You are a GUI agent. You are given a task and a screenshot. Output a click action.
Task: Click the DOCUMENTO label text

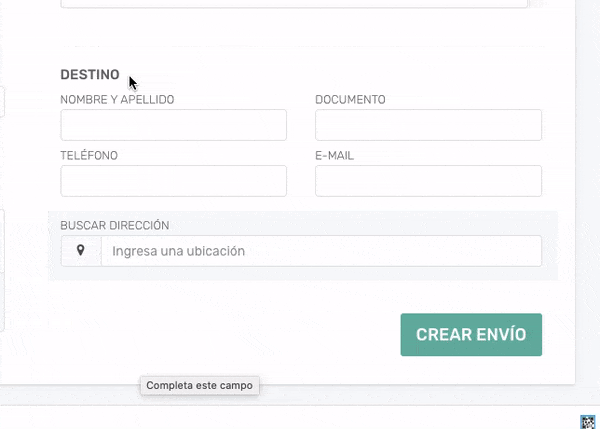(x=350, y=100)
